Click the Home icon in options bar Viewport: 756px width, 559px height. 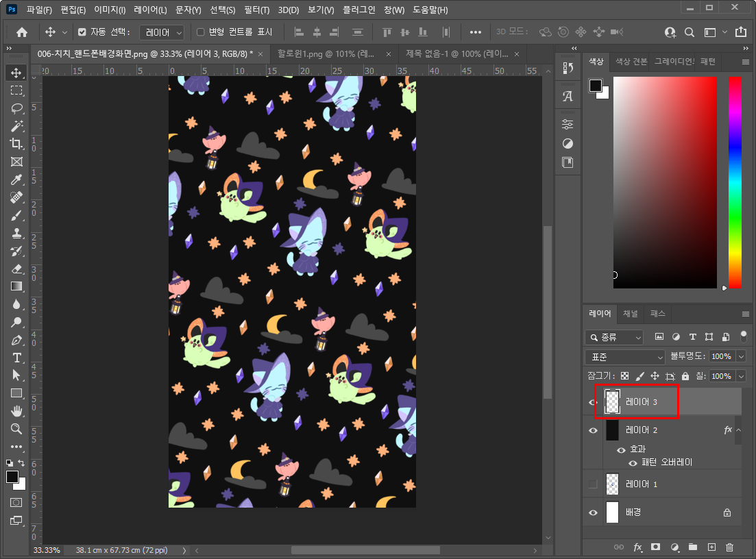coord(22,32)
